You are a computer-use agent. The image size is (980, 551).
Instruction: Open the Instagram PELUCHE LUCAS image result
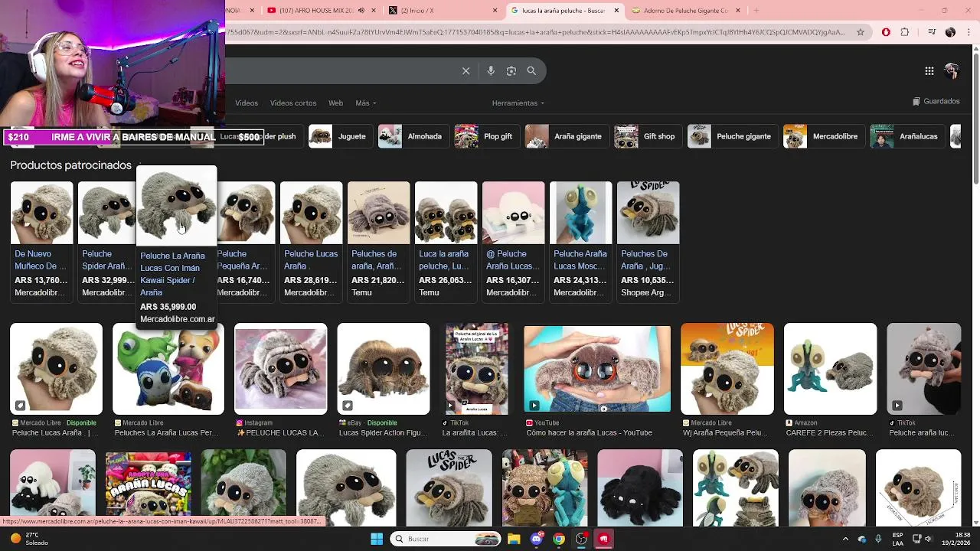[280, 369]
